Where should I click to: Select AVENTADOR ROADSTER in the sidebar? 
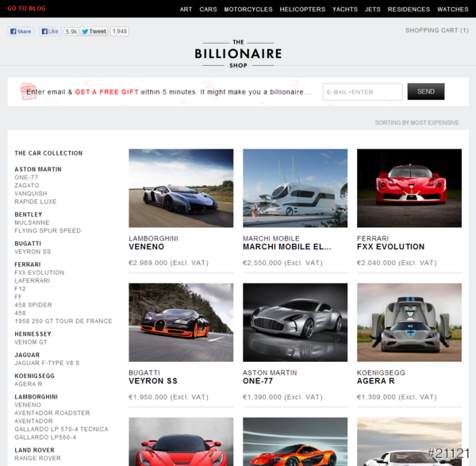[x=52, y=413]
